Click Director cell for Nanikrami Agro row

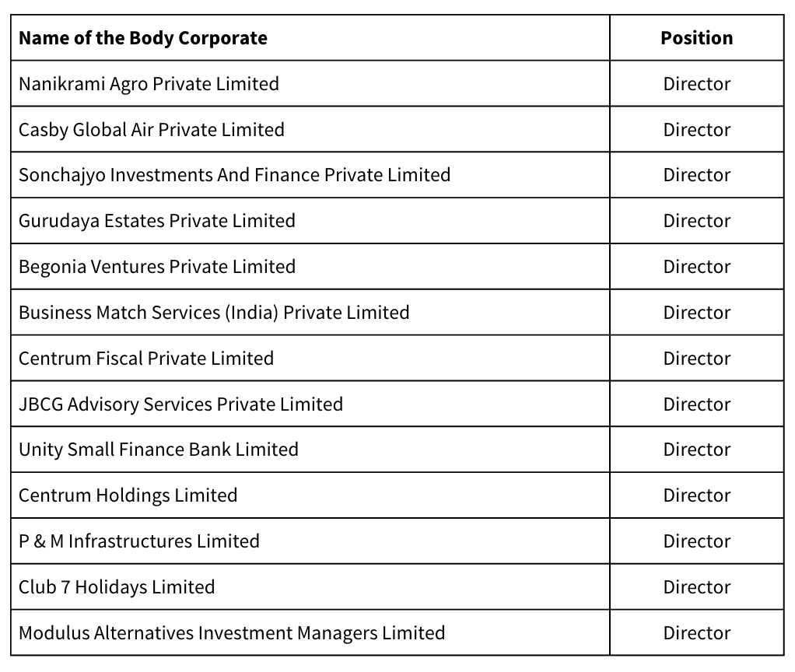coord(696,84)
